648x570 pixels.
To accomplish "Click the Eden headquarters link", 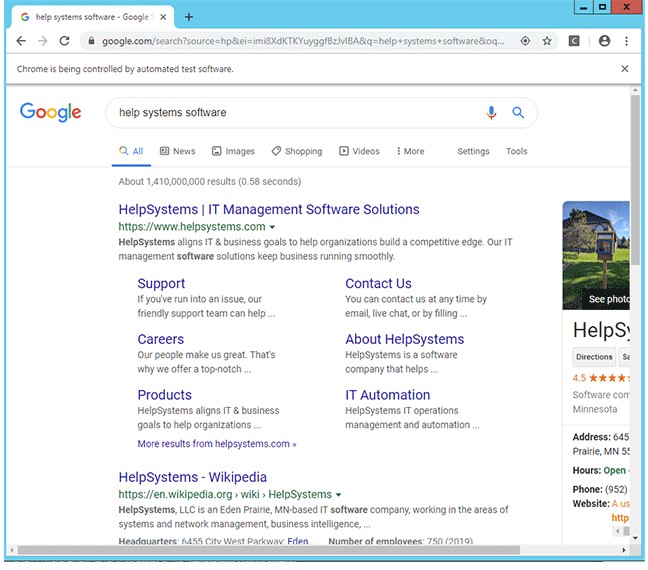I will click(x=298, y=541).
